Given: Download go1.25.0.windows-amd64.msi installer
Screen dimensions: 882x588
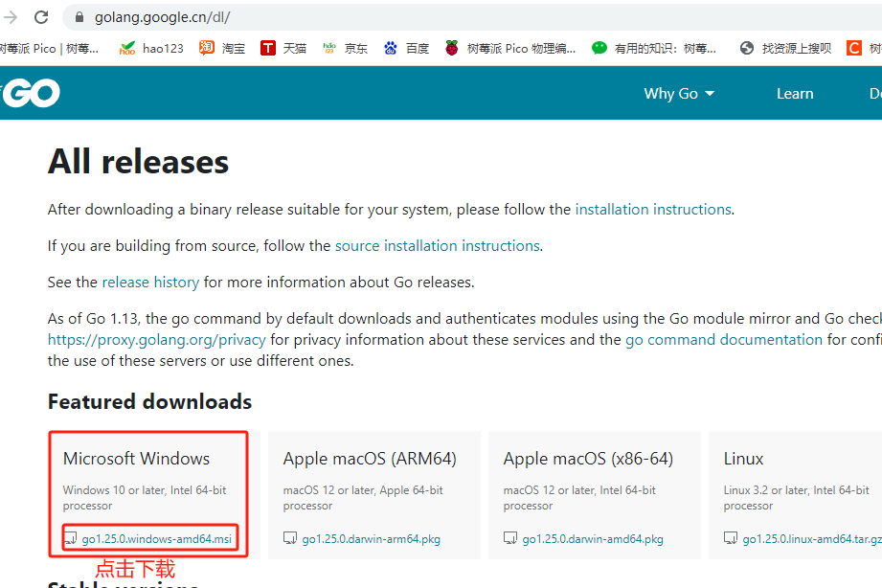Looking at the screenshot, I should [156, 539].
